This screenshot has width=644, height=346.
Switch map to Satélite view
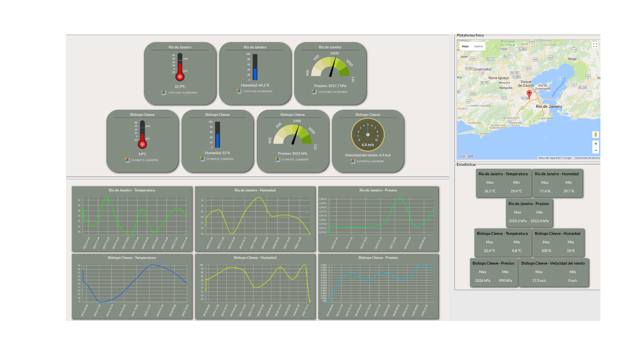tap(478, 46)
